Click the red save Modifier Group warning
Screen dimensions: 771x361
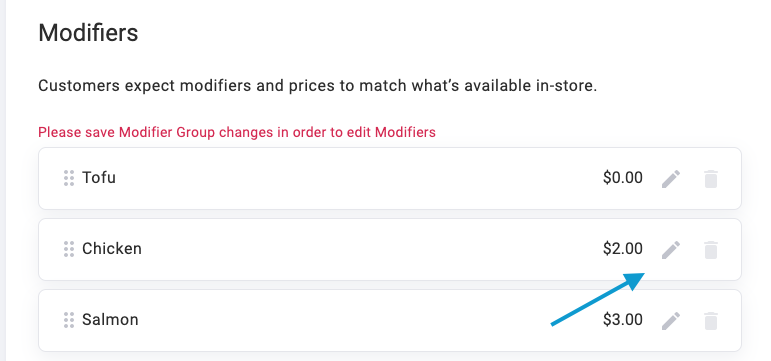click(x=237, y=132)
